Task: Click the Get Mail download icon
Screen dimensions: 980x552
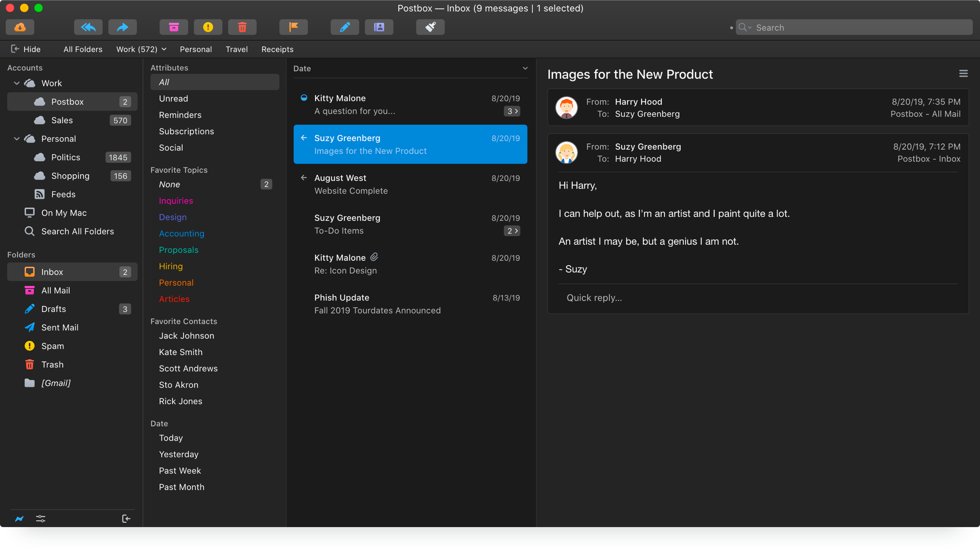Action: tap(20, 27)
